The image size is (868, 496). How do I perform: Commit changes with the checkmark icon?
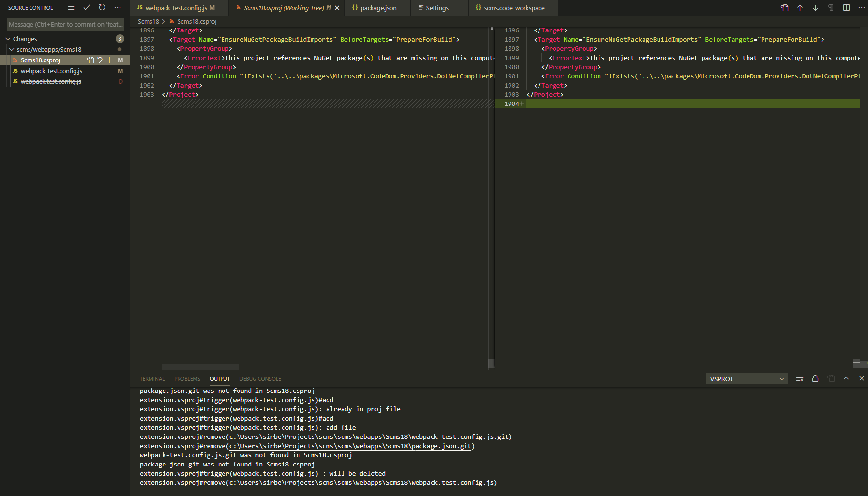(x=87, y=7)
